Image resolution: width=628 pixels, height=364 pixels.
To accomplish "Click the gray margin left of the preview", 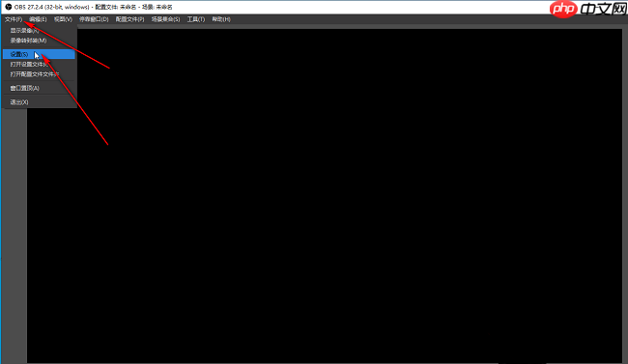I will pyautogui.click(x=14, y=237).
